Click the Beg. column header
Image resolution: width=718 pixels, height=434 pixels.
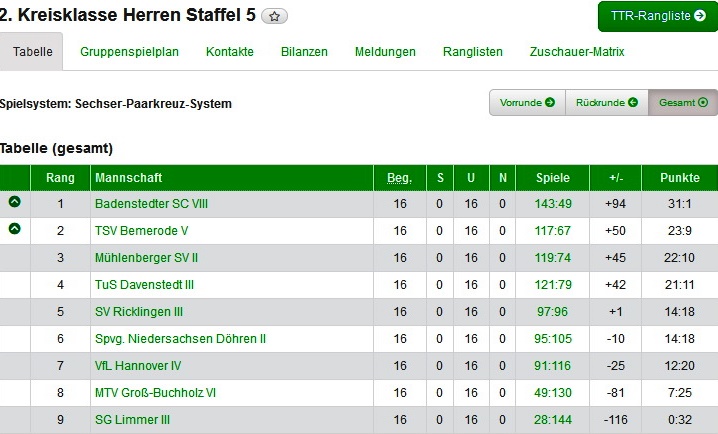[x=399, y=178]
